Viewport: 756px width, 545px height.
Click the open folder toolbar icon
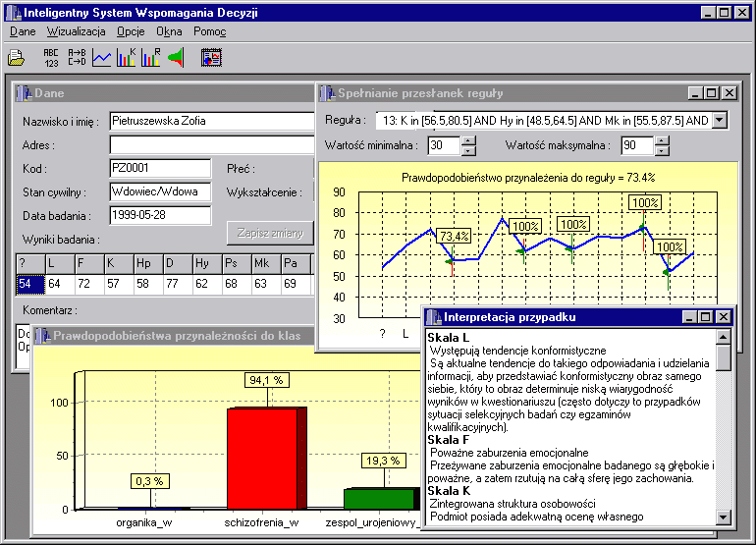(x=16, y=58)
